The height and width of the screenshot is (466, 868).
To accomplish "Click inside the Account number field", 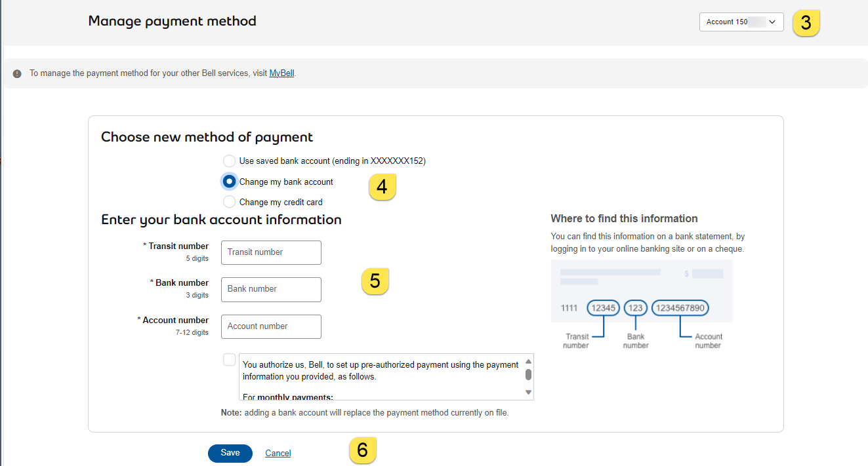I will 270,326.
